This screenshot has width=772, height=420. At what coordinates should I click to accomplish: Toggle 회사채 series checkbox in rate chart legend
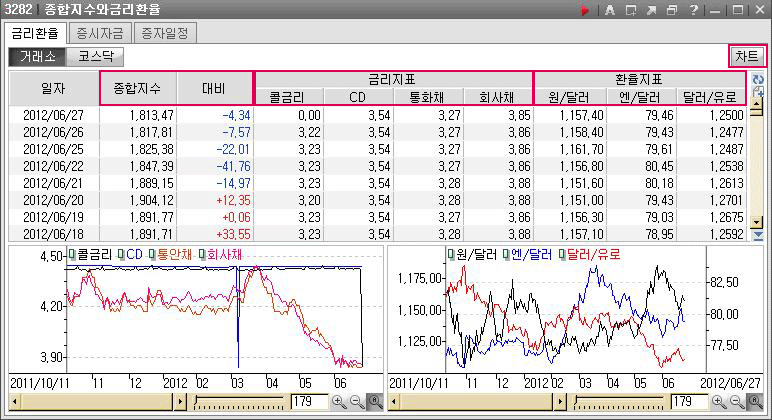pos(202,255)
